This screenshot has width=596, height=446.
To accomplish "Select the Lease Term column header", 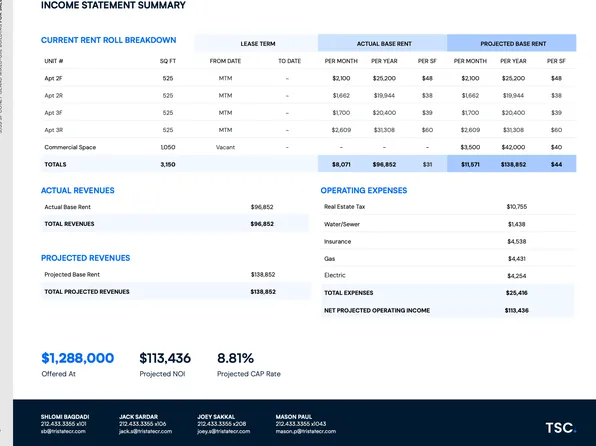I will pos(257,43).
